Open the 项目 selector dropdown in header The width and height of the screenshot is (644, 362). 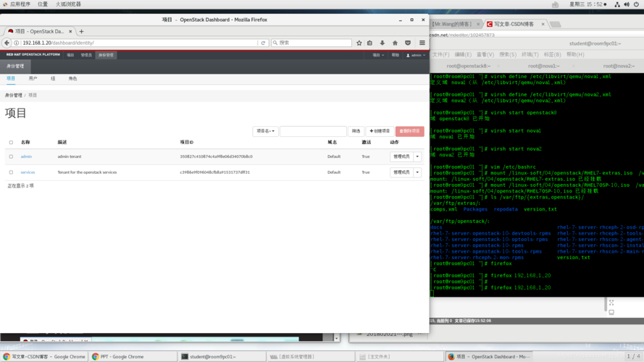click(x=378, y=55)
